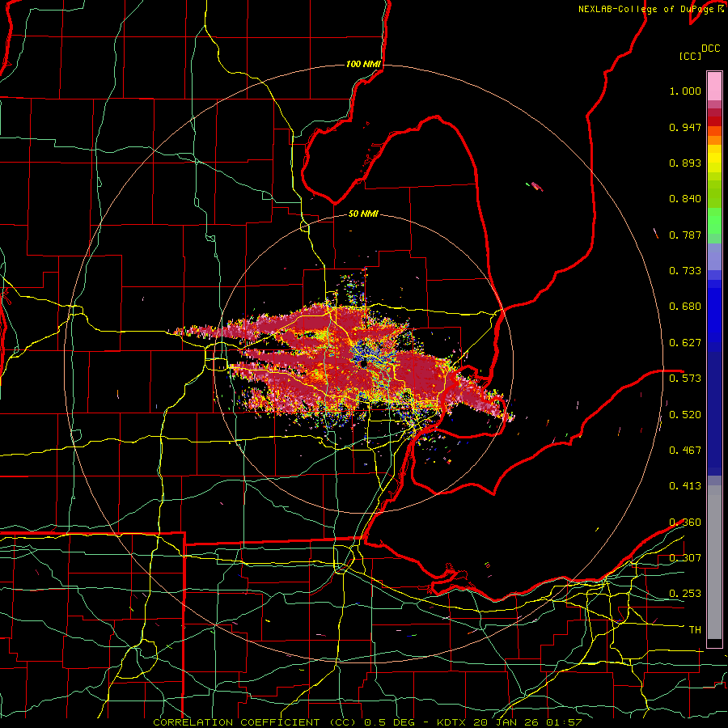Select the 0.787 scale value
This screenshot has height=728, width=728.
pos(685,235)
